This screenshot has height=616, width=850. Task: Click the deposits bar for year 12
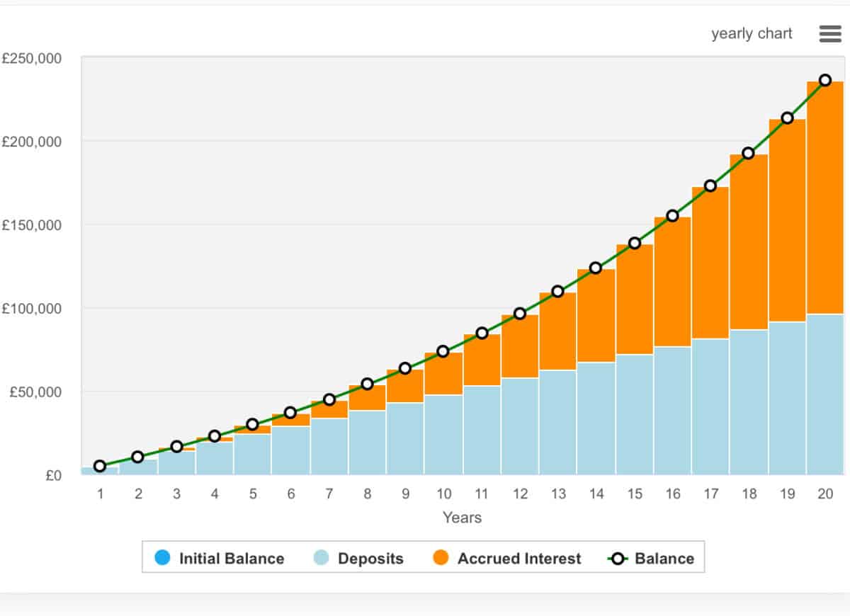(520, 426)
